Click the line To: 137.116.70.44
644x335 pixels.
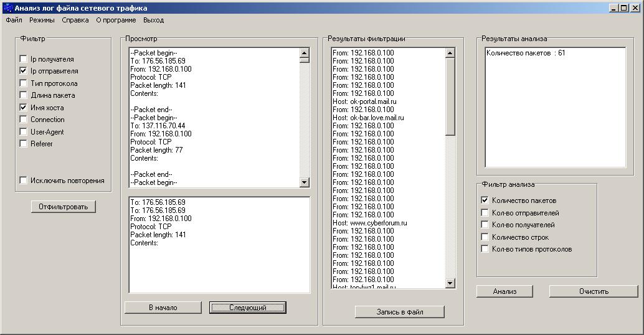[158, 126]
